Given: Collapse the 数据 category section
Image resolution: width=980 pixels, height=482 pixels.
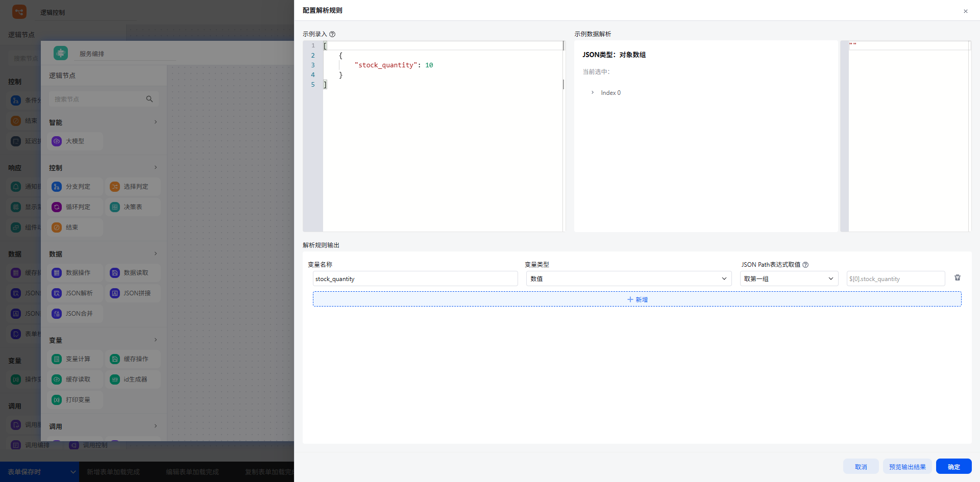Looking at the screenshot, I should 156,253.
